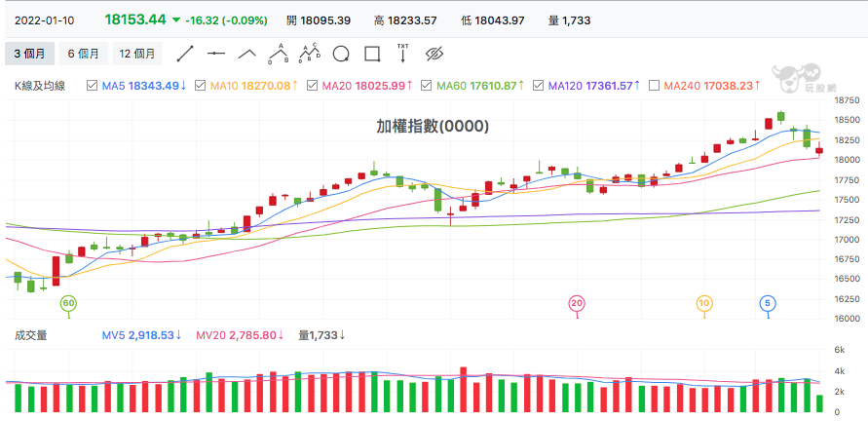Select the TXT text annotation tool

[403, 53]
